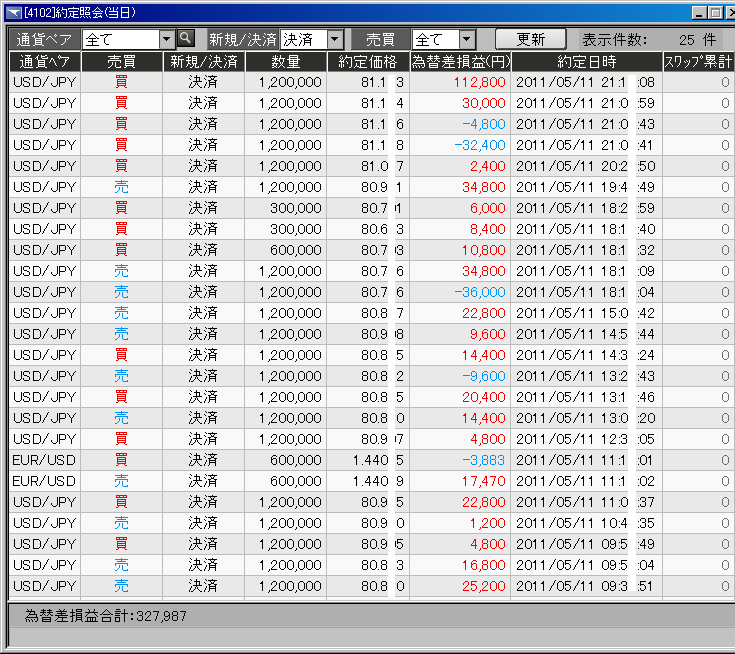Click the 数量 column header
This screenshot has height=654, width=735.
[285, 61]
